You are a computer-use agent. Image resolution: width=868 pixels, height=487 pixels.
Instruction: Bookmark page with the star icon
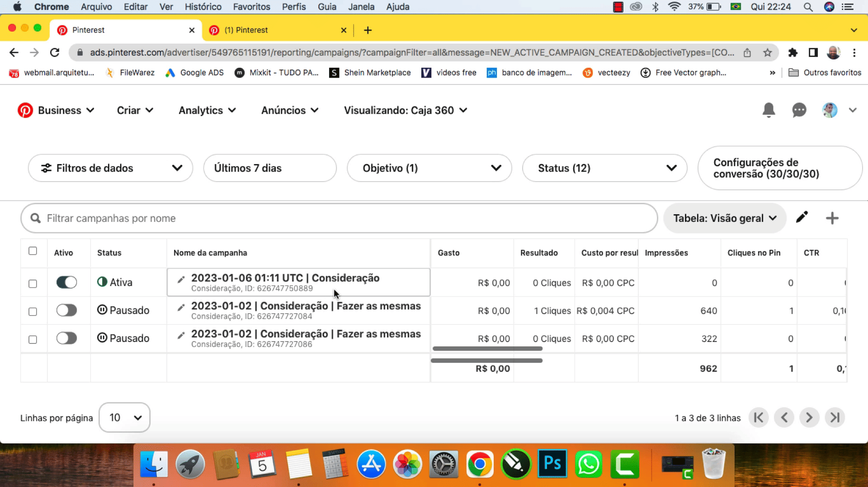(x=767, y=53)
